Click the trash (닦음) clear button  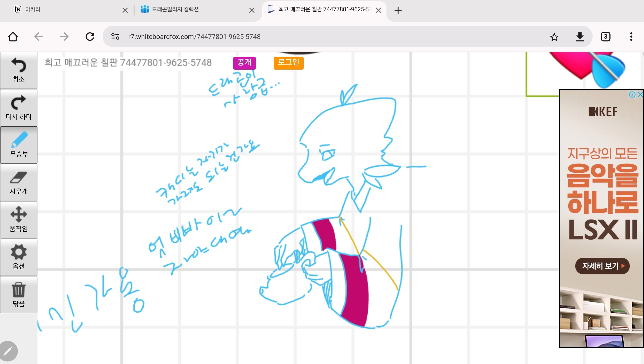19,294
